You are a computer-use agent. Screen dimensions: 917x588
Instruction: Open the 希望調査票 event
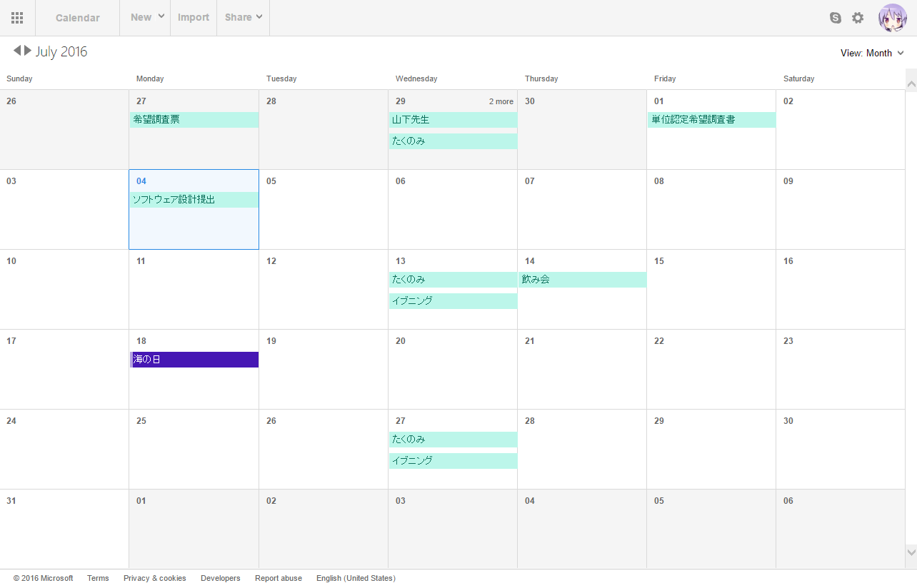(194, 120)
